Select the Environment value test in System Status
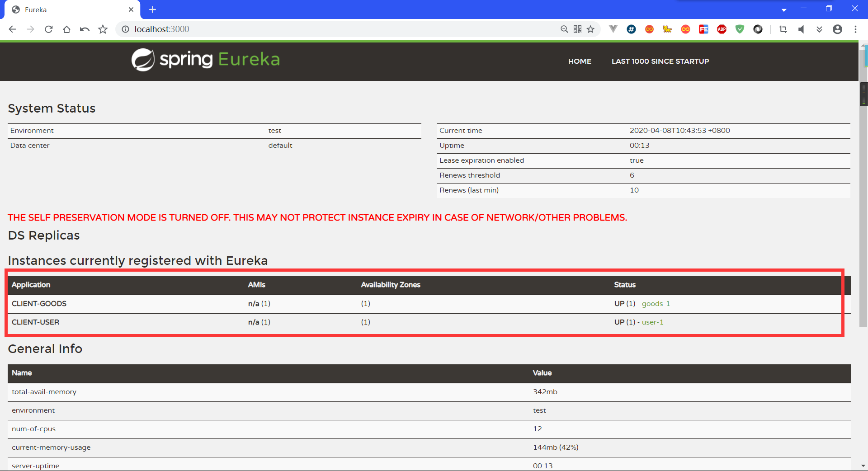Screen dimensions: 868x471 tap(274, 131)
